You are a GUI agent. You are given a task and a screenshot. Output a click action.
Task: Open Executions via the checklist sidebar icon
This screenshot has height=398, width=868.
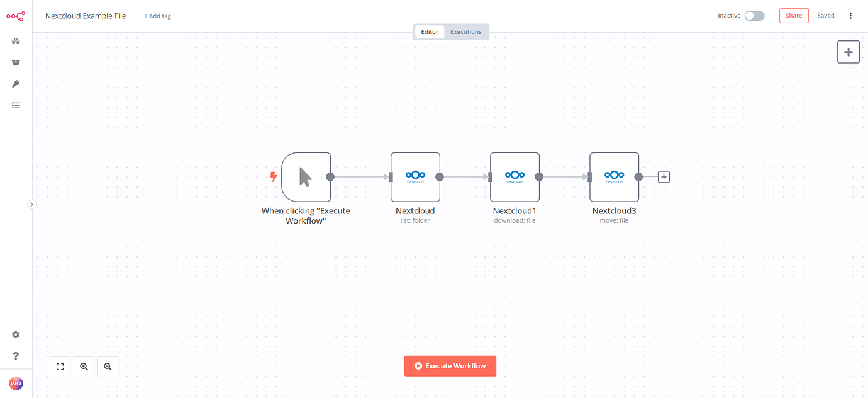pyautogui.click(x=15, y=105)
